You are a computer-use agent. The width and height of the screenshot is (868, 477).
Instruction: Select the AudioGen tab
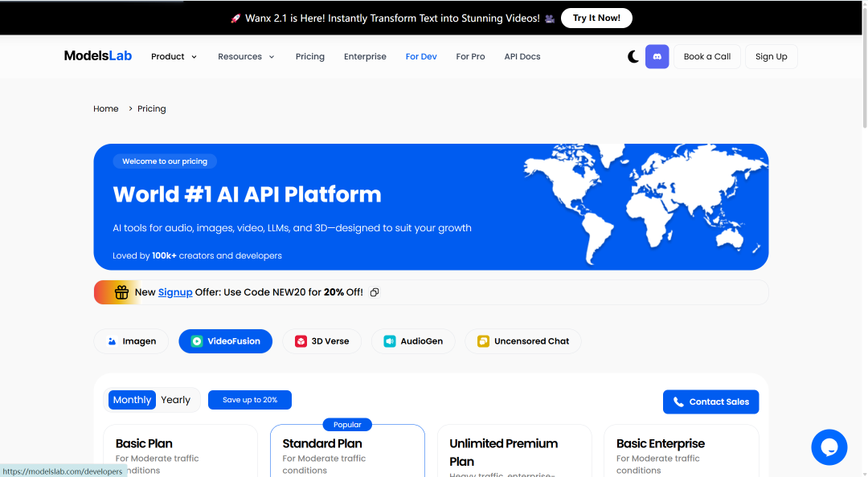click(413, 340)
